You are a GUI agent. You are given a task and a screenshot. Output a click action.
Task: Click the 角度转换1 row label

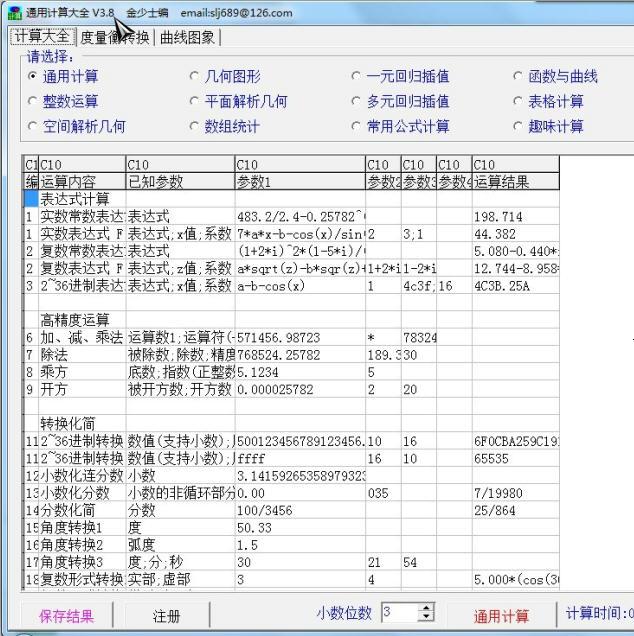82,527
